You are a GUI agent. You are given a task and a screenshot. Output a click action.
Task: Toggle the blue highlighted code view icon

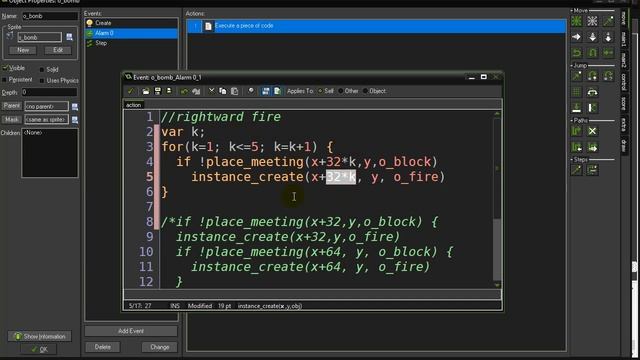(266, 91)
